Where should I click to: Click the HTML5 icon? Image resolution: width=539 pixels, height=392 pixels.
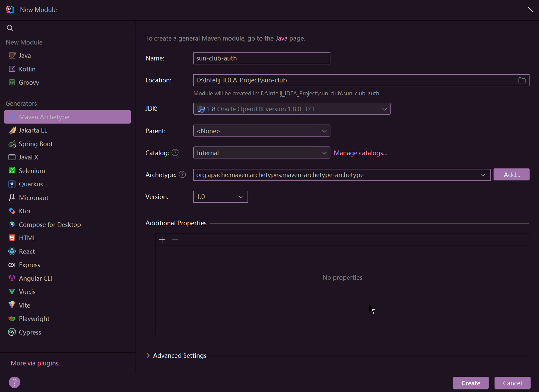tap(12, 238)
